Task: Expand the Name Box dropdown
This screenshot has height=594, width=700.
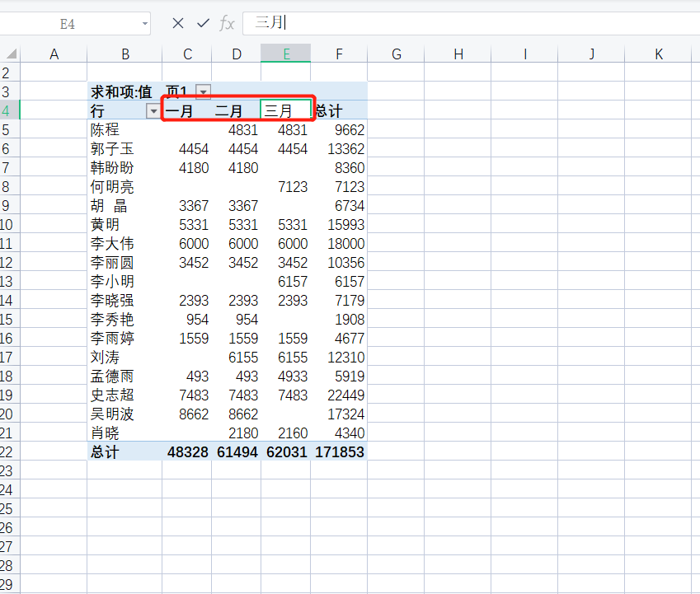Action: [144, 24]
